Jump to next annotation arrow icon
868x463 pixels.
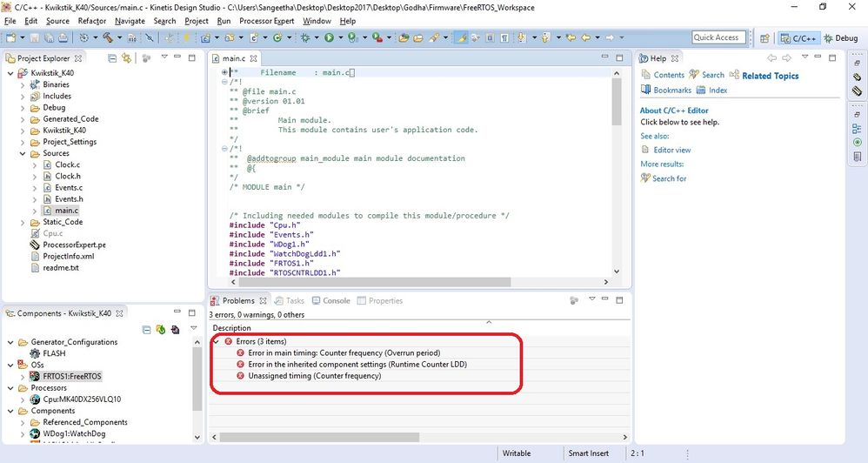[521, 37]
